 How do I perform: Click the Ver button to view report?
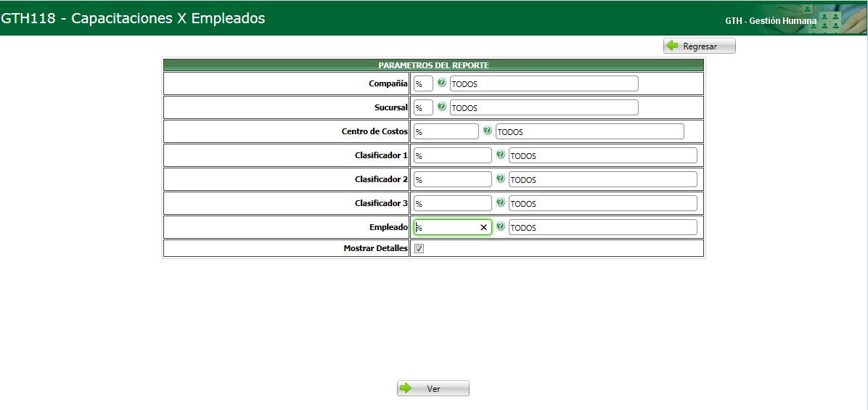[x=433, y=388]
